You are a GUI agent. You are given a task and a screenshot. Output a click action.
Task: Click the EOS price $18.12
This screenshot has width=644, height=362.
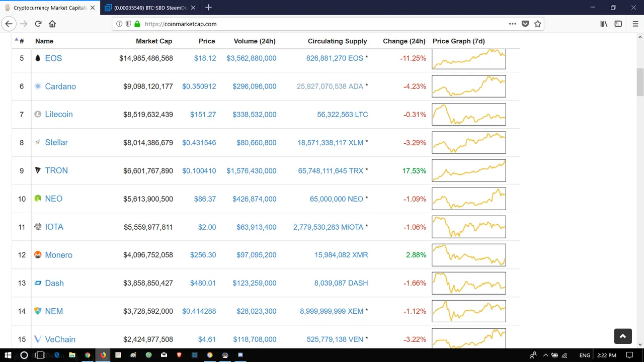(205, 58)
